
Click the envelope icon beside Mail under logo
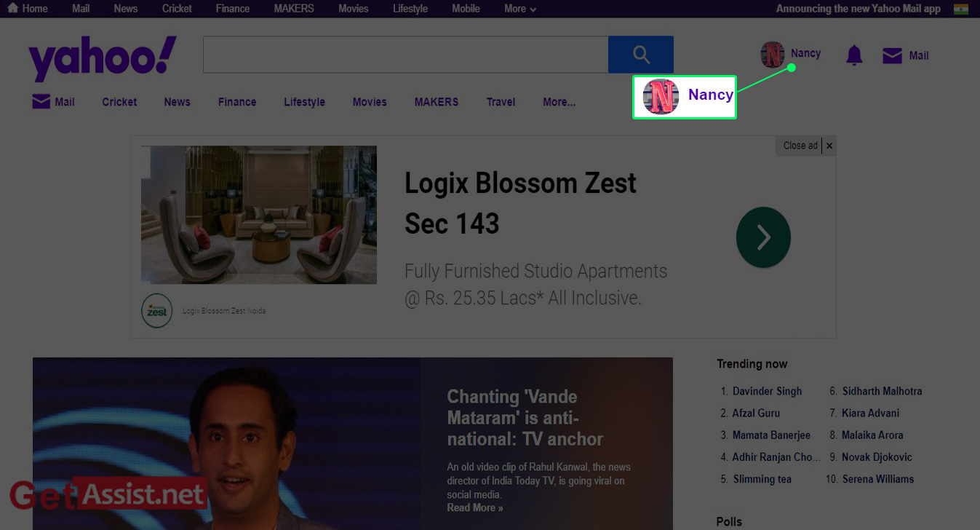pos(41,101)
